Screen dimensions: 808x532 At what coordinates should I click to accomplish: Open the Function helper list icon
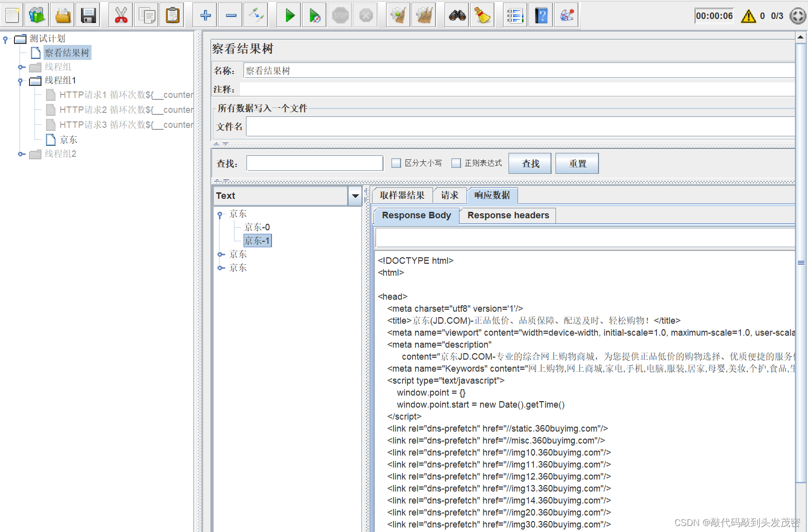click(515, 15)
